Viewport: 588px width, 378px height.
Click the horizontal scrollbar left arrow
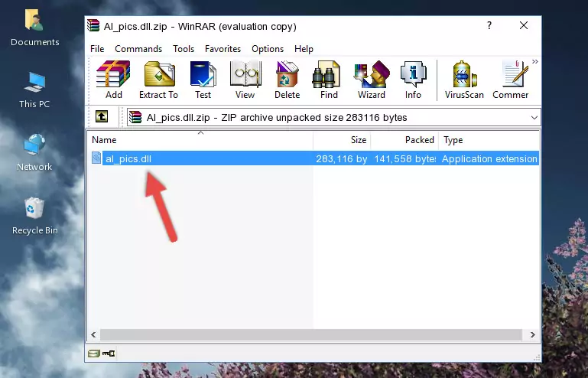(x=93, y=334)
